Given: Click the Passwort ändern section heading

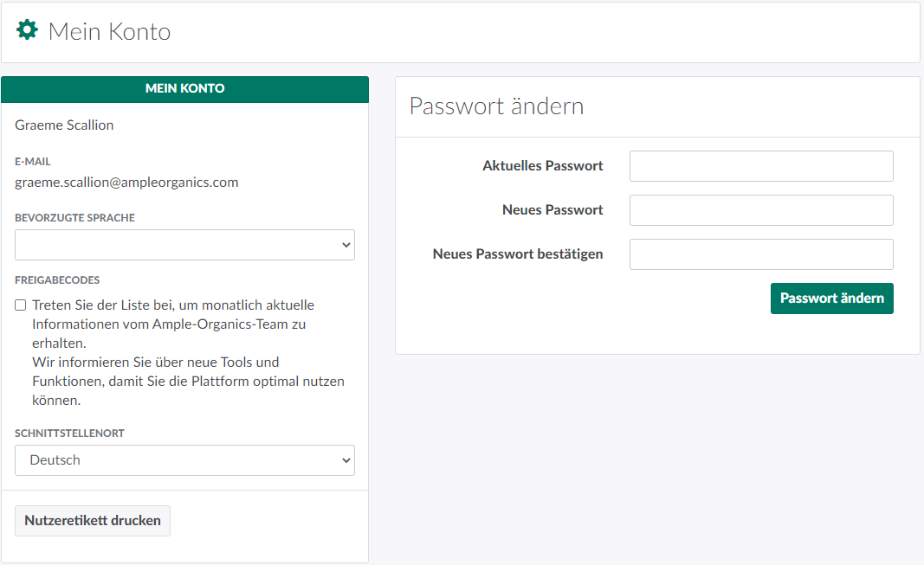Looking at the screenshot, I should 496,106.
